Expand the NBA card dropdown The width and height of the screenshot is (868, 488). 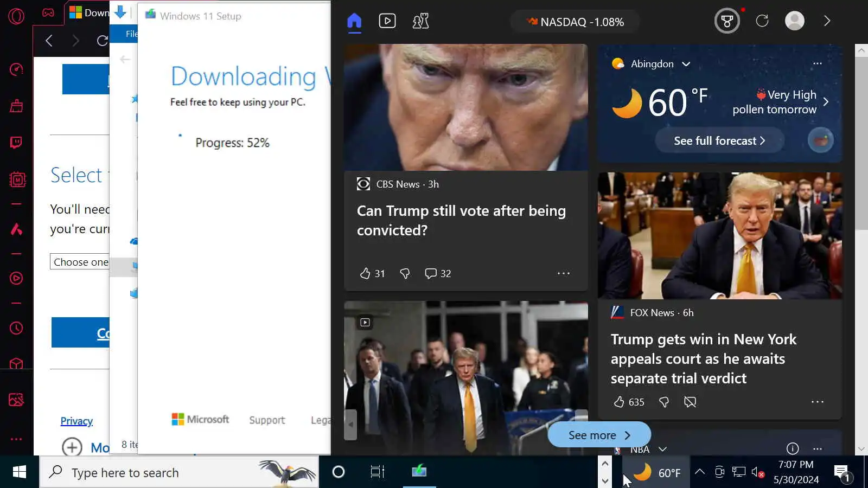[x=662, y=450]
